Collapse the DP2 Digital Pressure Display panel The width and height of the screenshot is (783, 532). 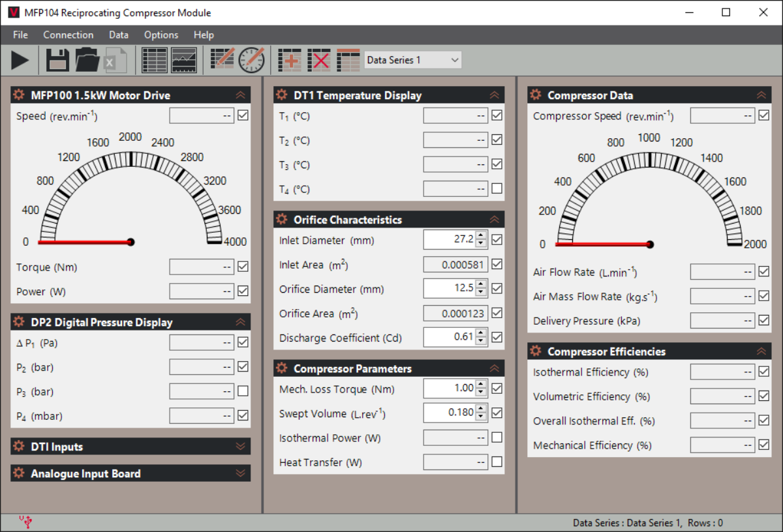(x=240, y=322)
